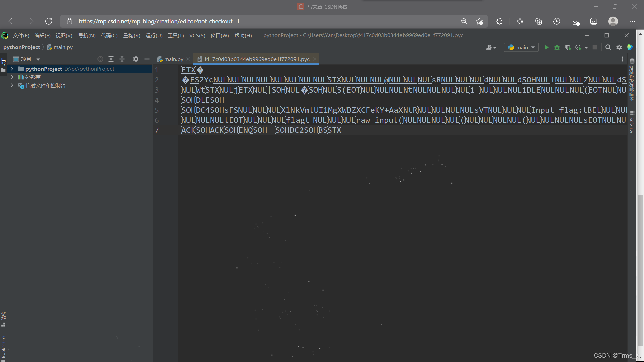Start debugging with the green bug icon
The height and width of the screenshot is (362, 644).
tap(557, 47)
